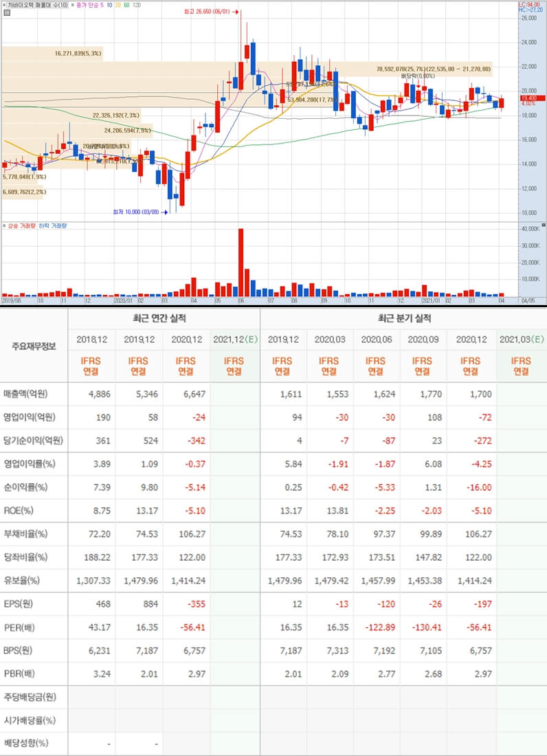Click the 'EPS(원)' row label
Screen dimensions: 547x756
pyautogui.click(x=19, y=603)
